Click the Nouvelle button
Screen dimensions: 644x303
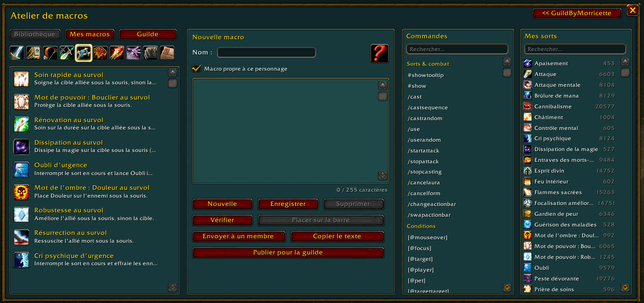(222, 204)
